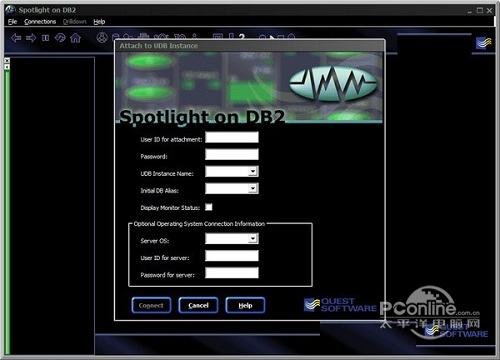
Task: Click the Attach to UDB Instance title bar
Action: pyautogui.click(x=250, y=46)
